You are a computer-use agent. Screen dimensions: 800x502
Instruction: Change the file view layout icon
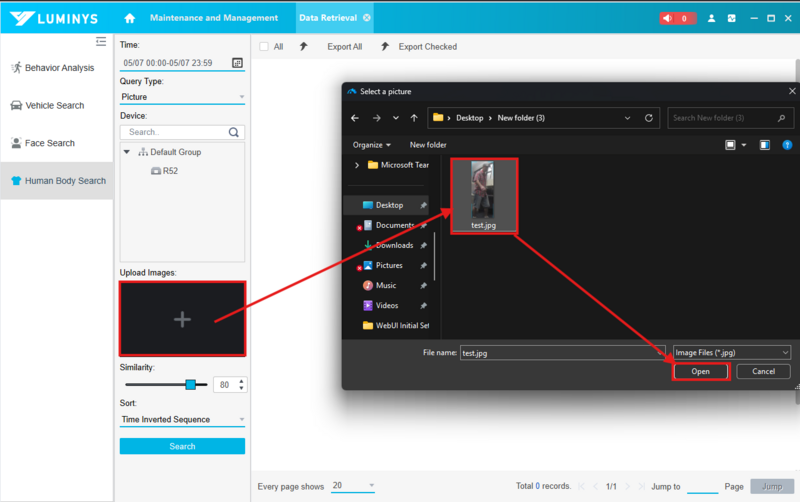point(731,145)
